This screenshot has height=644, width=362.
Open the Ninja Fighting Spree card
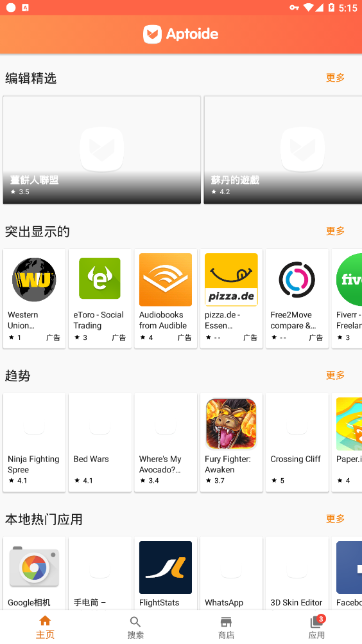point(34,442)
